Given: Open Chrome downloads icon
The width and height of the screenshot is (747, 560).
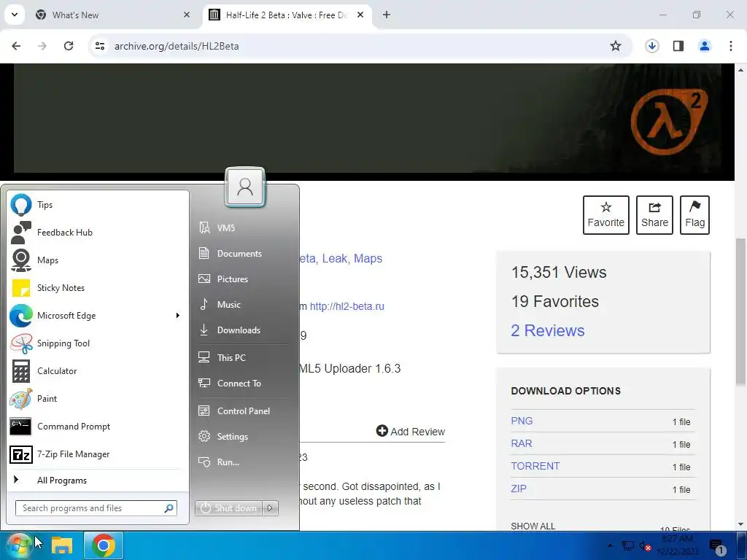Looking at the screenshot, I should pos(652,46).
